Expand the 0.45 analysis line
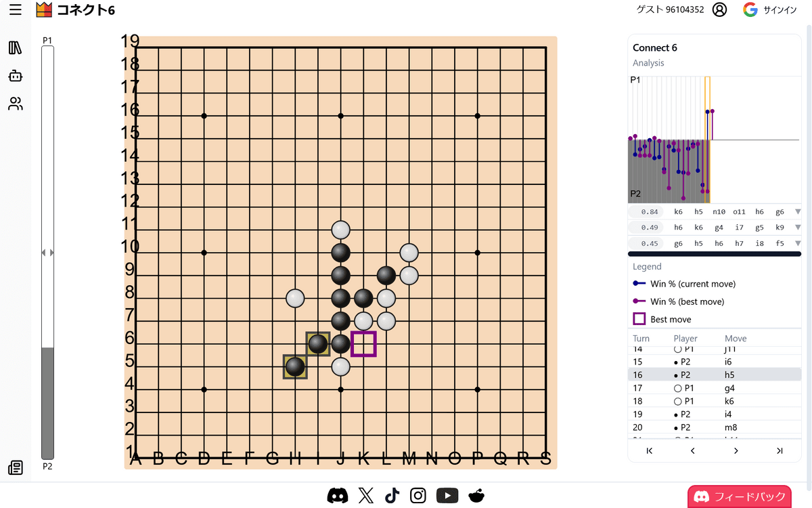812x508 pixels. (x=798, y=243)
